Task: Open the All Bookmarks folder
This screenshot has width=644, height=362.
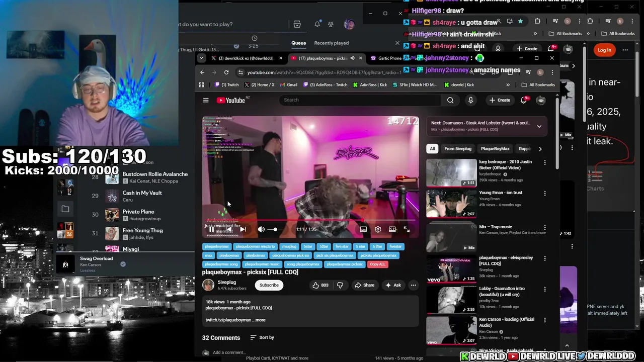Action: pos(538,85)
